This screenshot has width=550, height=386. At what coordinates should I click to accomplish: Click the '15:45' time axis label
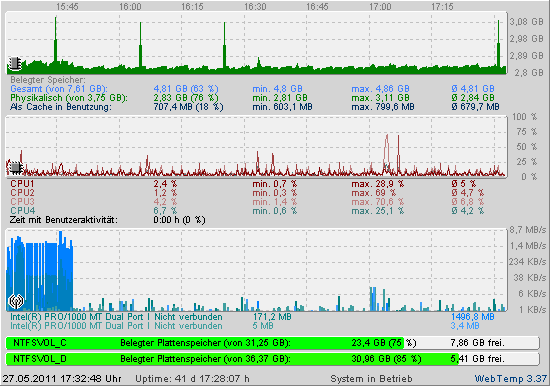[x=67, y=6]
